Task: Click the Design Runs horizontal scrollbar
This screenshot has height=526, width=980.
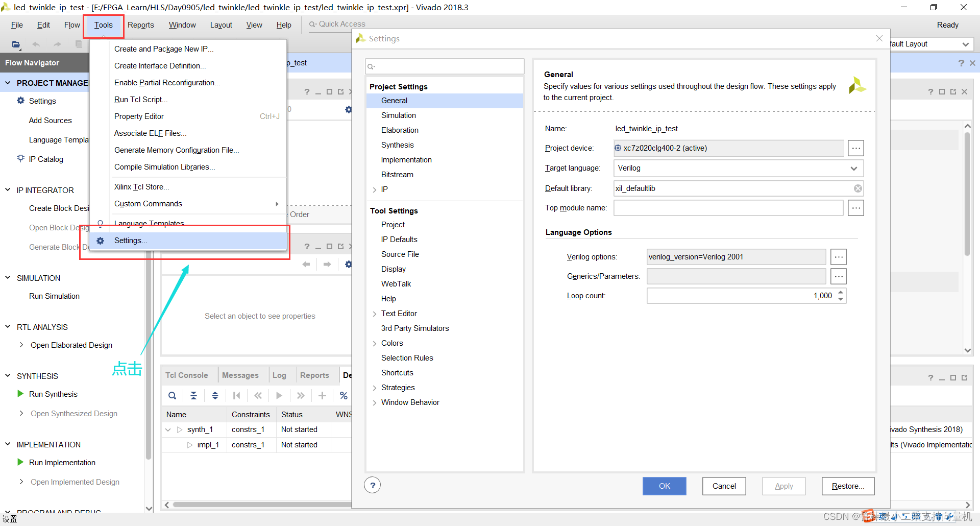Action: [261, 505]
